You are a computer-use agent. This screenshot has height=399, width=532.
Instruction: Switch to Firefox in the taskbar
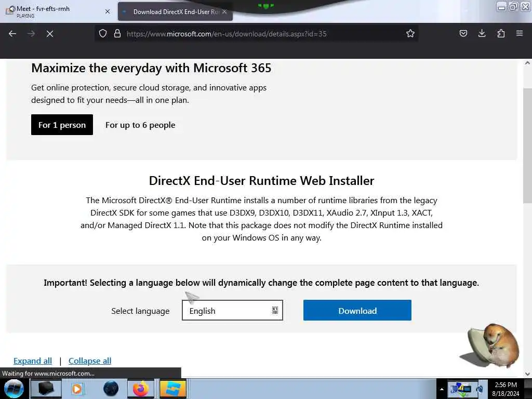pyautogui.click(x=140, y=389)
